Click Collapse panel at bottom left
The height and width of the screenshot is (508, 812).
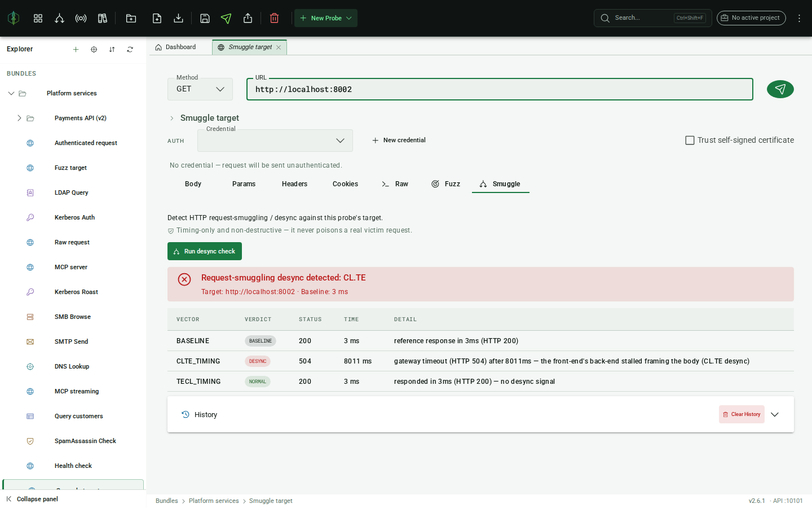[x=32, y=499]
